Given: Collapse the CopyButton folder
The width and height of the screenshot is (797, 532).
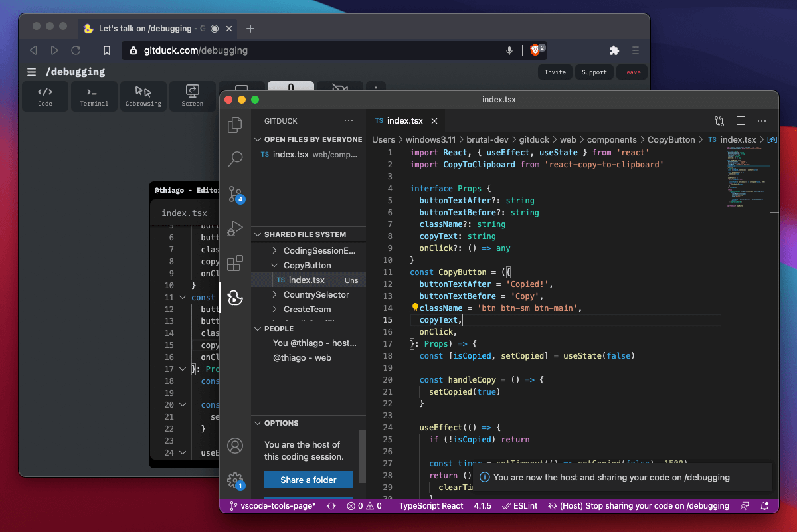Looking at the screenshot, I should tap(309, 266).
